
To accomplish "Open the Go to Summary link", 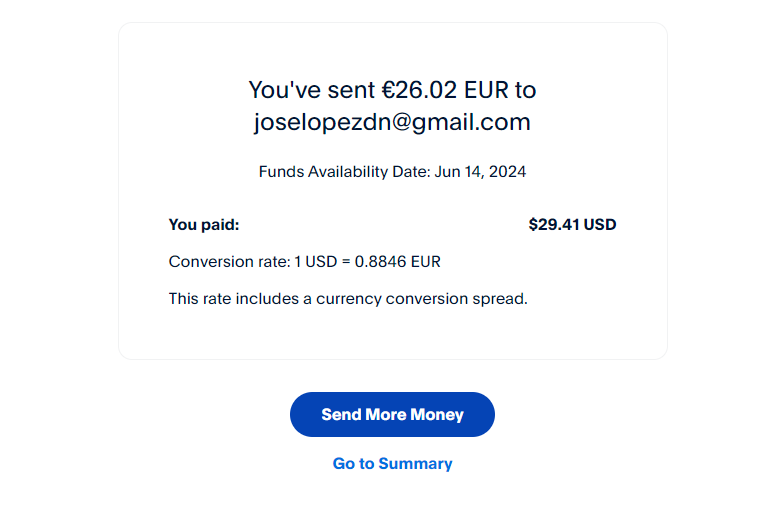I will tap(392, 464).
